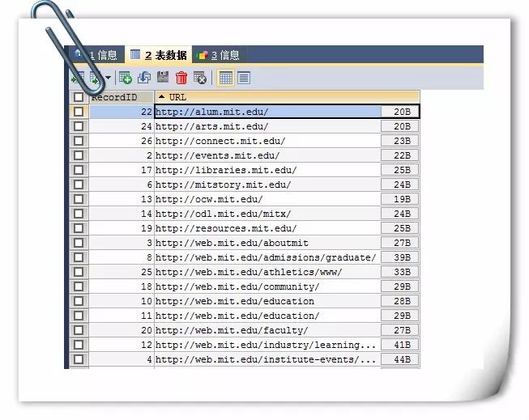Screen dimensions: 529x420
Task: Open the '2 表数据' tab
Action: (158, 55)
